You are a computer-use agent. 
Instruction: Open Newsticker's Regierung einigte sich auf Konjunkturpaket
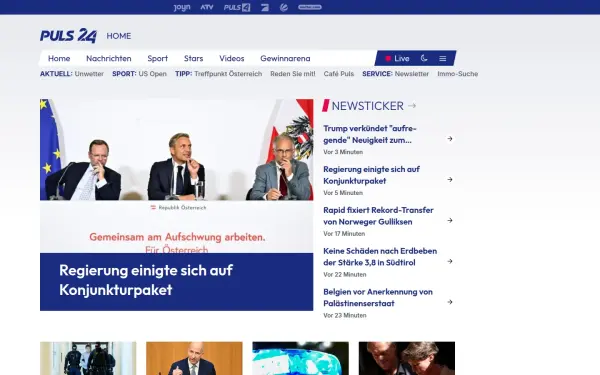372,175
